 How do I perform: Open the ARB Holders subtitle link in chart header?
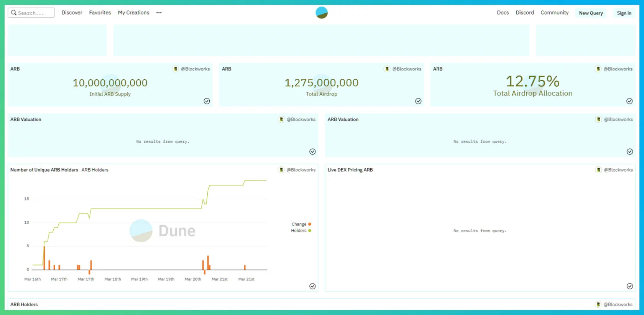(x=95, y=170)
